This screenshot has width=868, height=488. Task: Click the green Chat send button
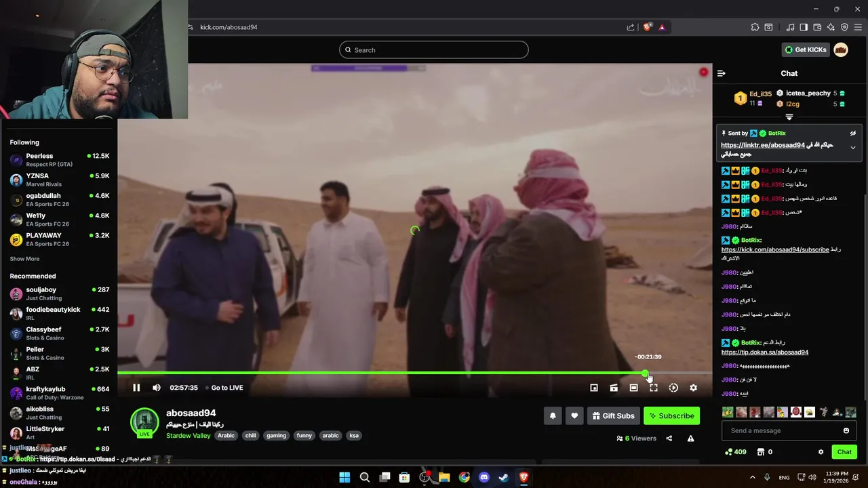[x=844, y=452]
